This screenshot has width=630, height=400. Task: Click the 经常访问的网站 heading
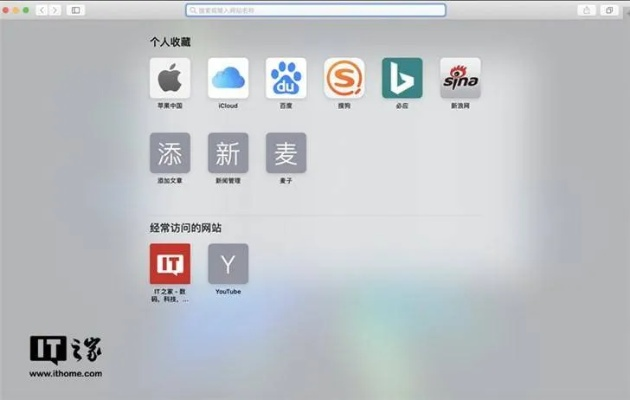pyautogui.click(x=186, y=228)
